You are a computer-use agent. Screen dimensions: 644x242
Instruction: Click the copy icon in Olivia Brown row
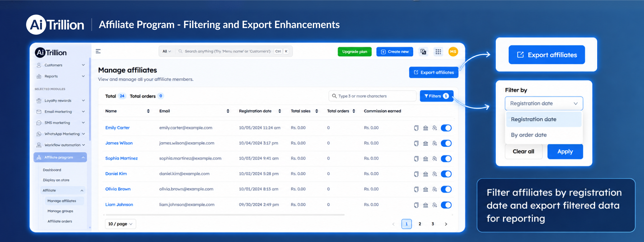(x=416, y=189)
